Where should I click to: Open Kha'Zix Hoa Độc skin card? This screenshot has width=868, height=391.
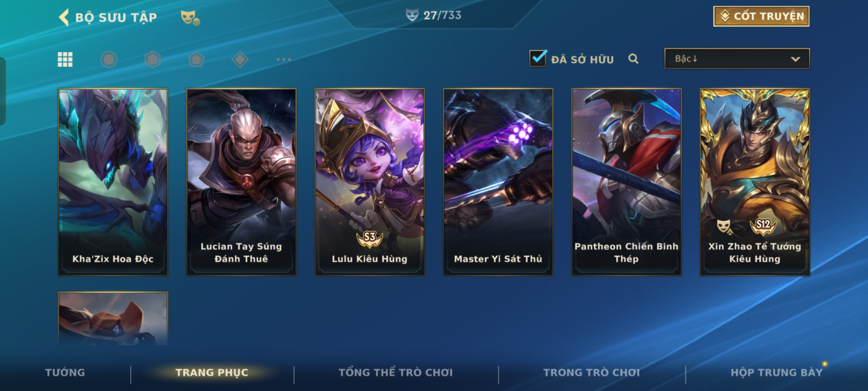[113, 182]
